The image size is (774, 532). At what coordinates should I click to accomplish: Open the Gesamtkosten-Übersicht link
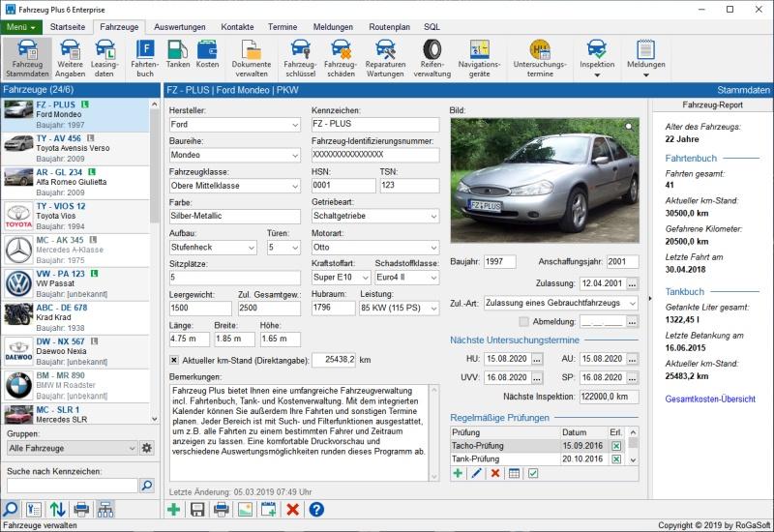pos(710,399)
